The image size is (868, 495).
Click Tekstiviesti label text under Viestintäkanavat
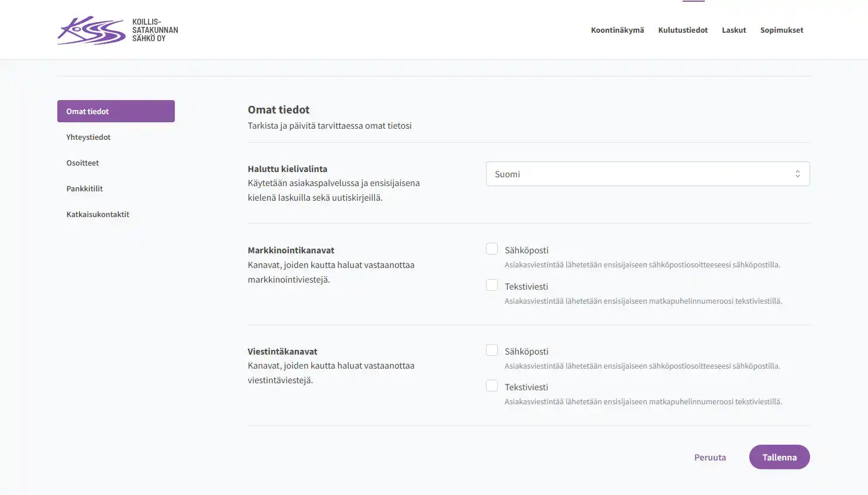click(526, 387)
